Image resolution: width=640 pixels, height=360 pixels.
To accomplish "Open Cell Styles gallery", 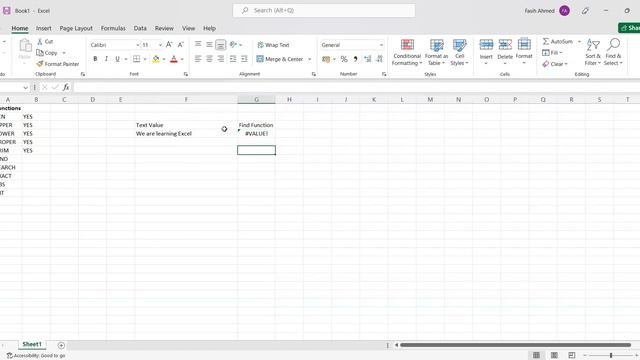I will (460, 52).
